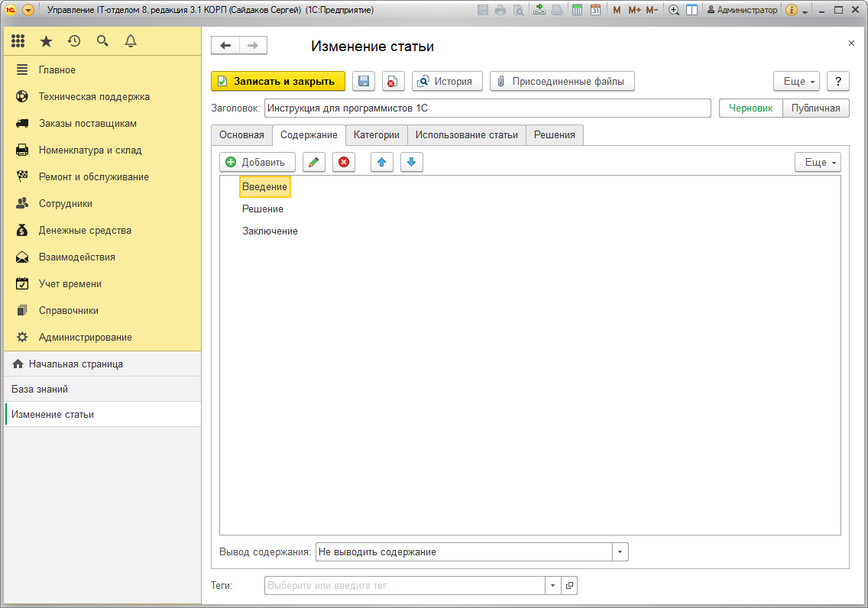Move section down with blue arrow
This screenshot has width=868, height=608.
(411, 162)
